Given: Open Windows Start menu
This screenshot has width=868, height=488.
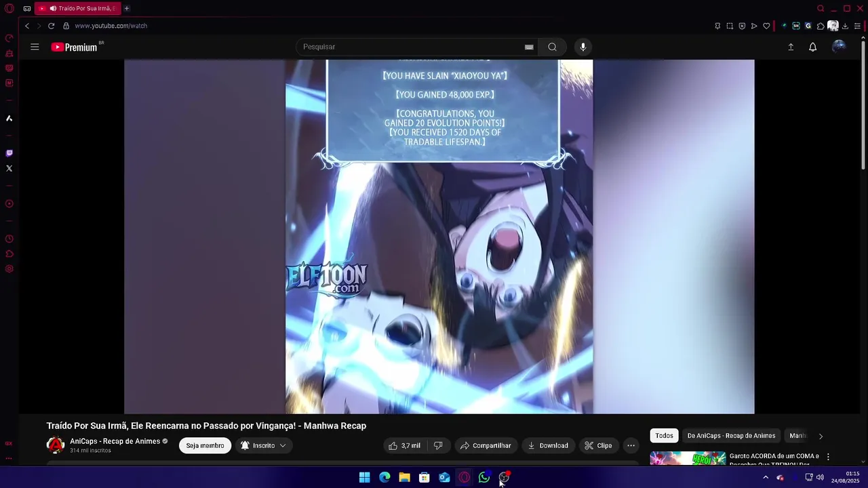Looking at the screenshot, I should [x=365, y=477].
